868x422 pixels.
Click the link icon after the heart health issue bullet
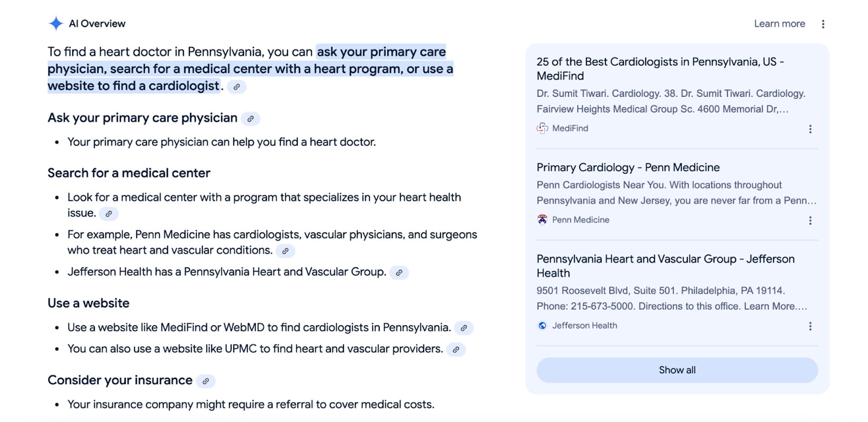(109, 213)
